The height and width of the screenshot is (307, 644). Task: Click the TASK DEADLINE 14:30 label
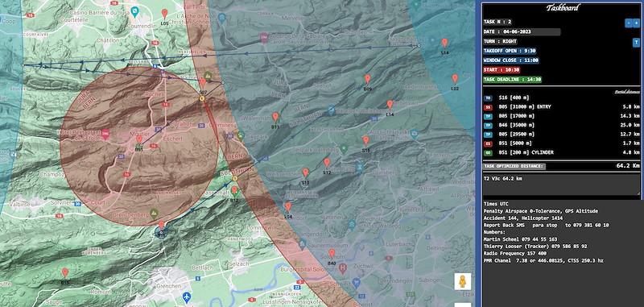[x=512, y=79]
